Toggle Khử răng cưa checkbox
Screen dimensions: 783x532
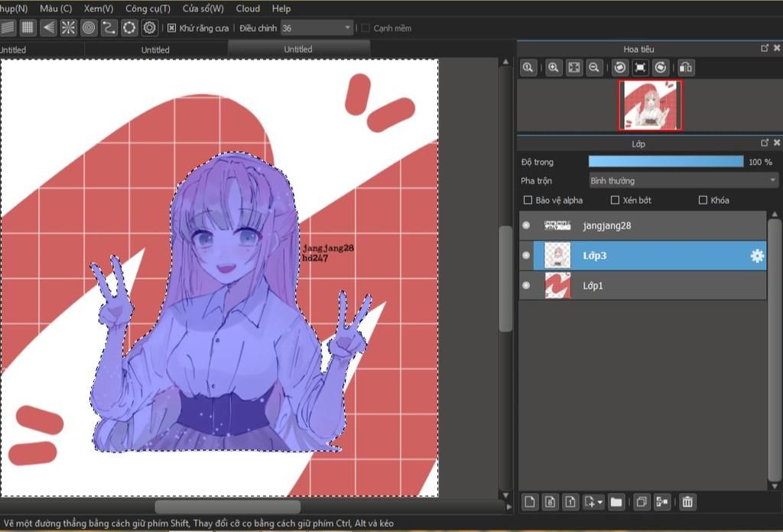pyautogui.click(x=171, y=28)
